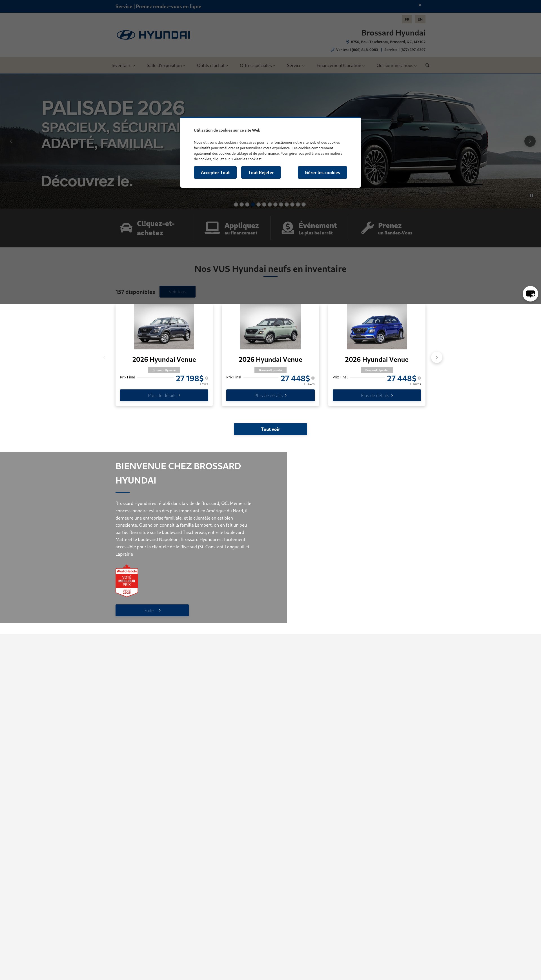Select the last carousel indicator dot
This screenshot has height=980, width=541.
coord(303,204)
